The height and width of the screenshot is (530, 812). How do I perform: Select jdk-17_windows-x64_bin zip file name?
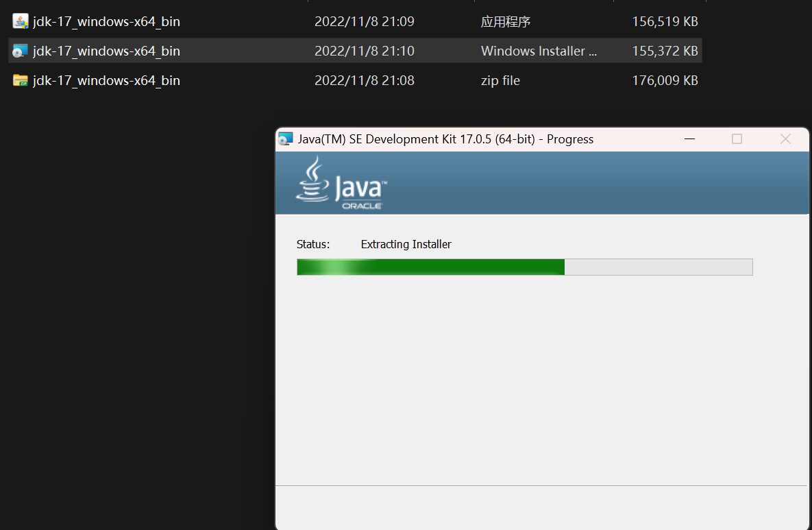tap(106, 81)
